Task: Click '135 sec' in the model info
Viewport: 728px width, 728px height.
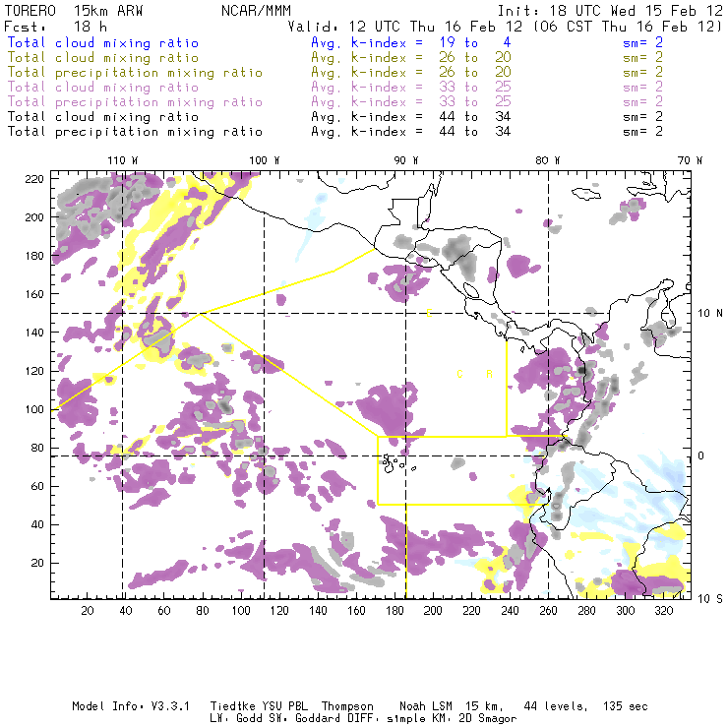Action: tap(626, 706)
